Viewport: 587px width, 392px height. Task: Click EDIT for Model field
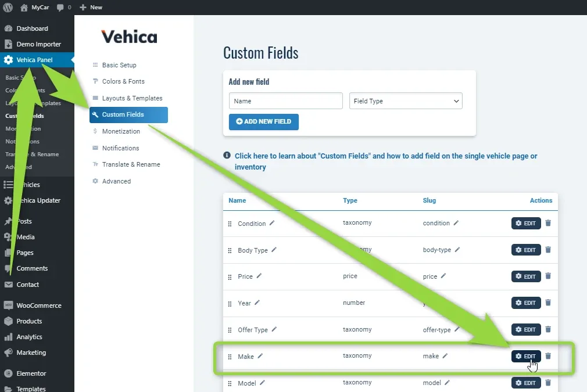click(x=526, y=383)
